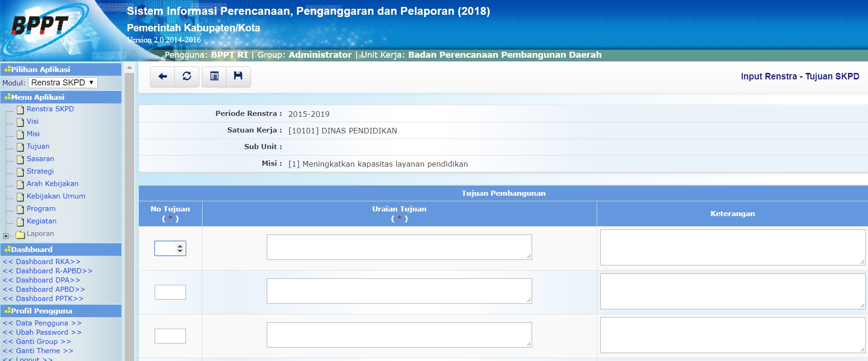This screenshot has width=868, height=361.
Task: Open the Strategi menu item
Action: point(40,171)
